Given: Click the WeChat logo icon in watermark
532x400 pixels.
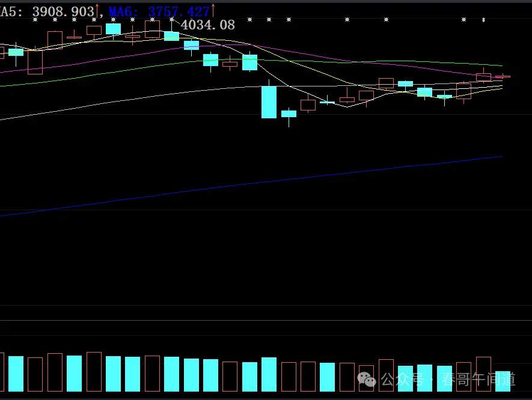Looking at the screenshot, I should click(367, 379).
